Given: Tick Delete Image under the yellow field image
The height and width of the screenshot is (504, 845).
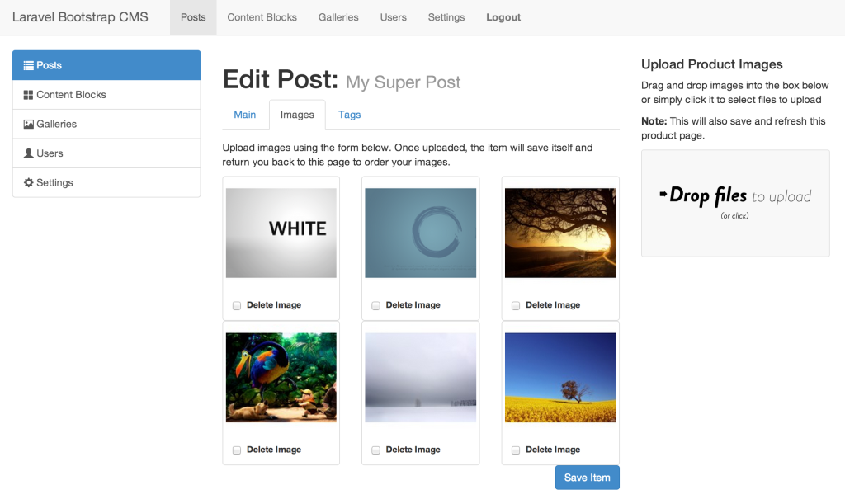Looking at the screenshot, I should coord(516,450).
